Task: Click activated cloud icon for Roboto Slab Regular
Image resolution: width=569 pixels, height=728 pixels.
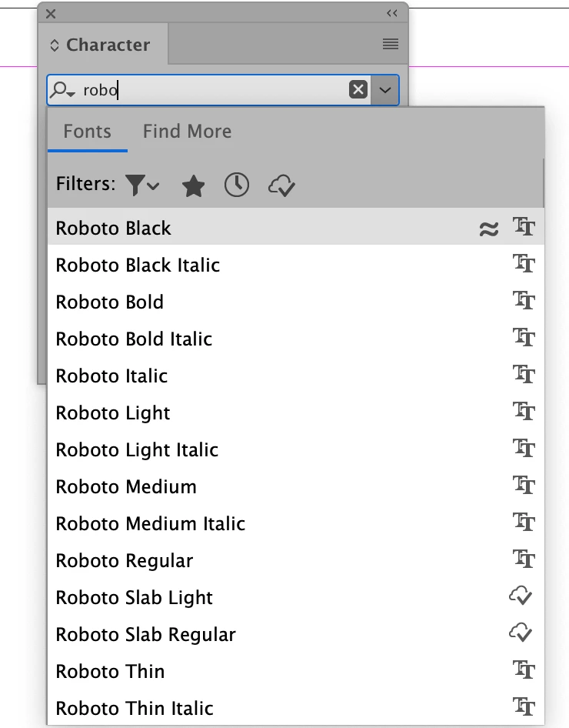Action: coord(521,633)
